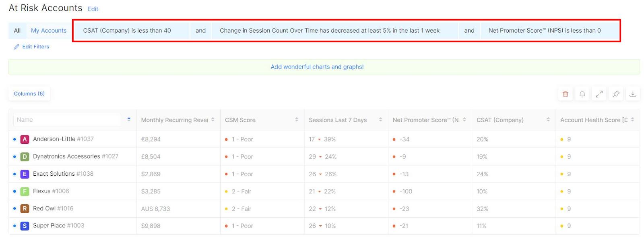Viewport: 644px width, 239px height.
Task: Click the trash delete icon
Action: (x=565, y=94)
